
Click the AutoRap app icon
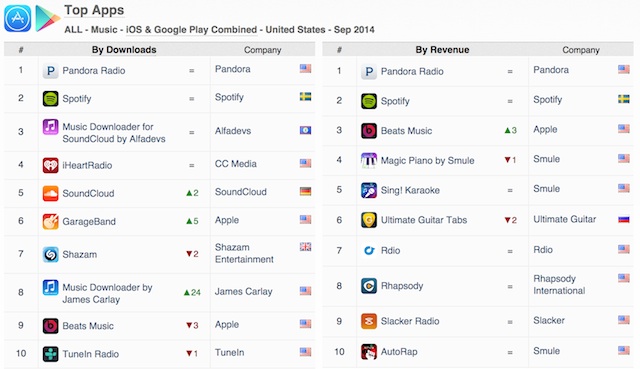369,351
